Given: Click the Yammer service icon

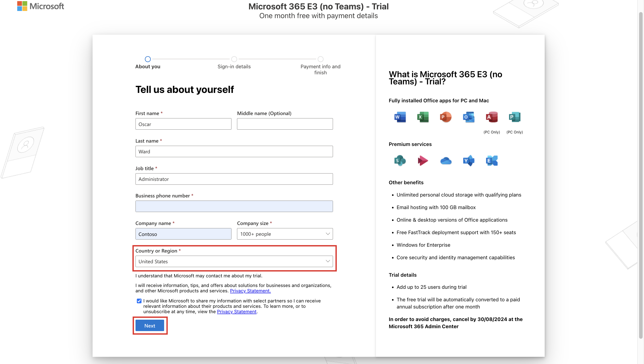Looking at the screenshot, I should click(468, 161).
